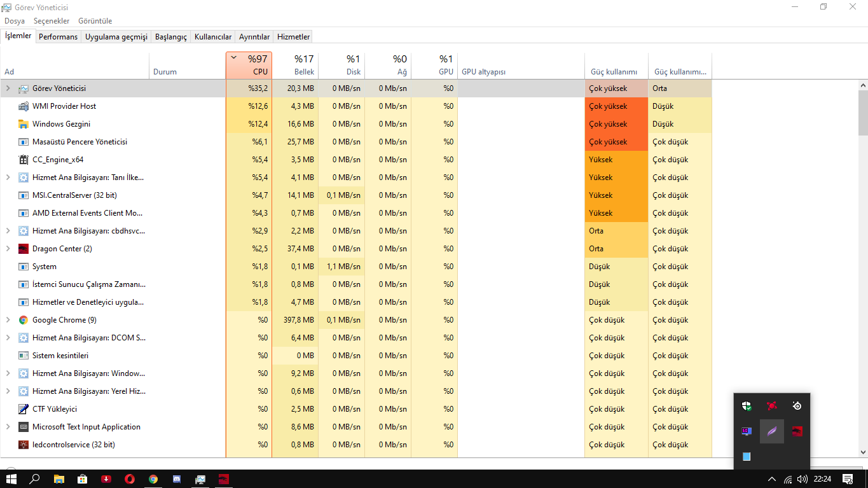
Task: Open Microsoft Store from the taskbar
Action: point(83,478)
